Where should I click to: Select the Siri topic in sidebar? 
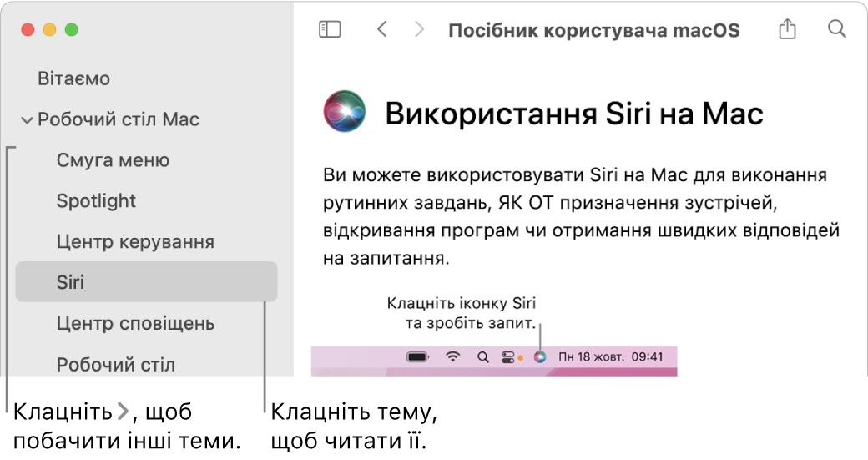pyautogui.click(x=146, y=281)
